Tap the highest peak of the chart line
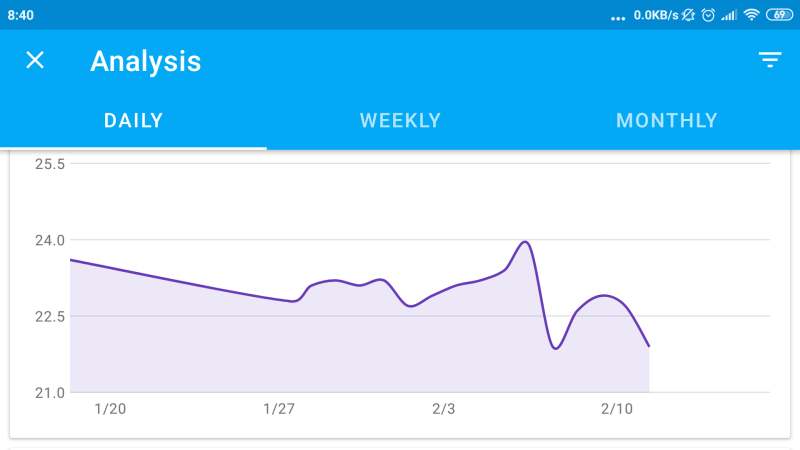This screenshot has width=800, height=450. 525,242
